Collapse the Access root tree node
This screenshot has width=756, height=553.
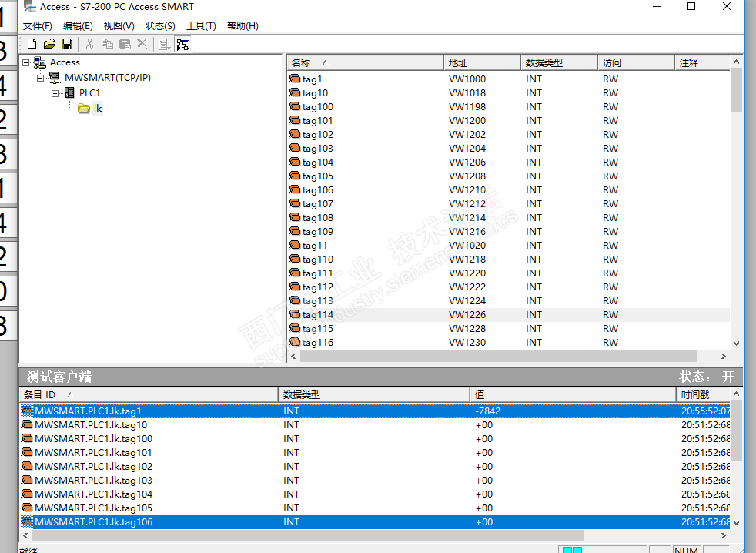[x=26, y=62]
